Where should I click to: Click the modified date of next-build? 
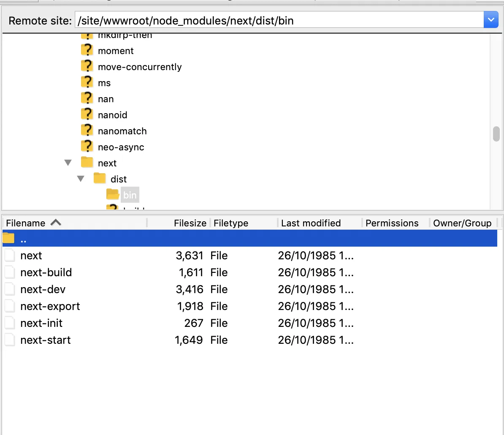(316, 273)
